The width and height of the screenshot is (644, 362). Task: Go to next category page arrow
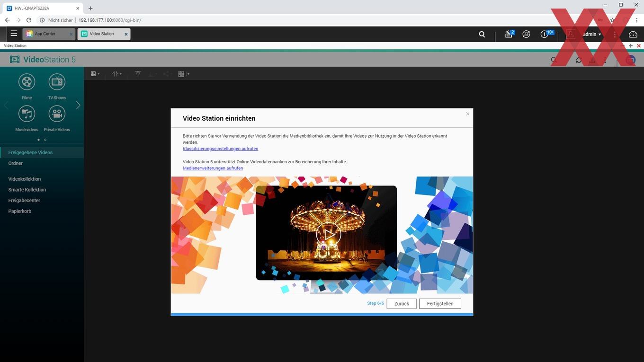(x=78, y=105)
